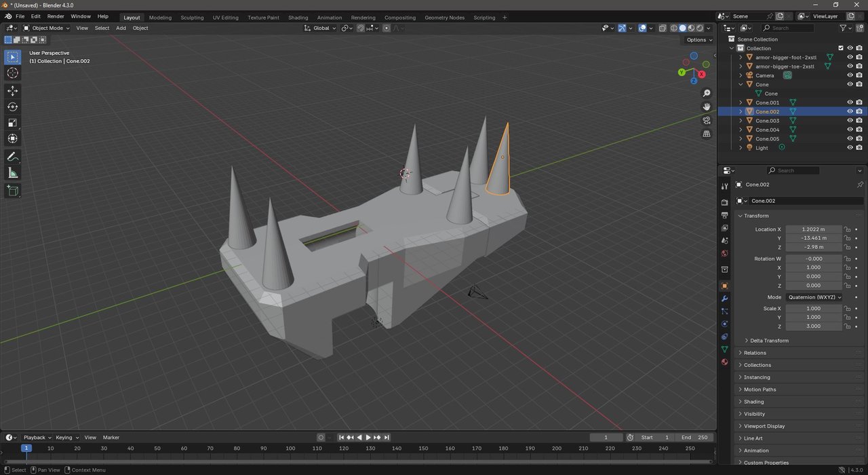Open the Add menu in viewport header
Viewport: 868px width, 475px height.
[x=121, y=28]
